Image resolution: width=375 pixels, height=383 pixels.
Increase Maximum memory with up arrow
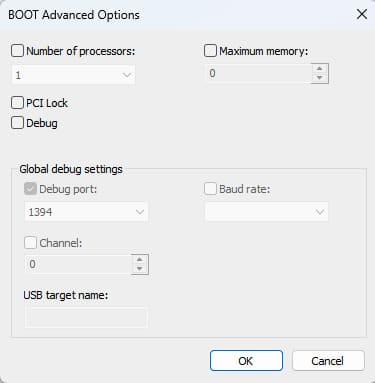click(319, 69)
